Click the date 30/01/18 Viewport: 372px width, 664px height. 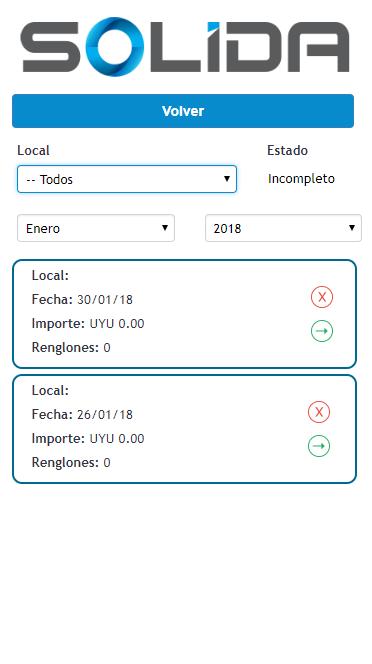105,300
